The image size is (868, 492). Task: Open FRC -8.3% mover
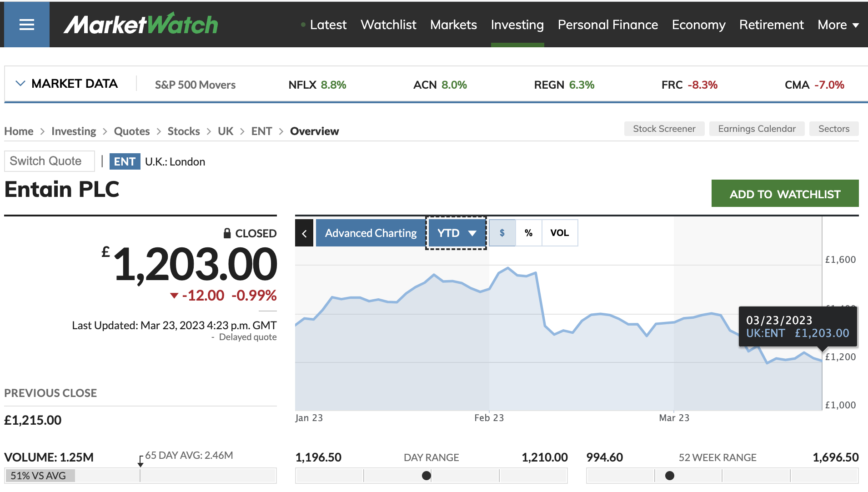tap(689, 85)
